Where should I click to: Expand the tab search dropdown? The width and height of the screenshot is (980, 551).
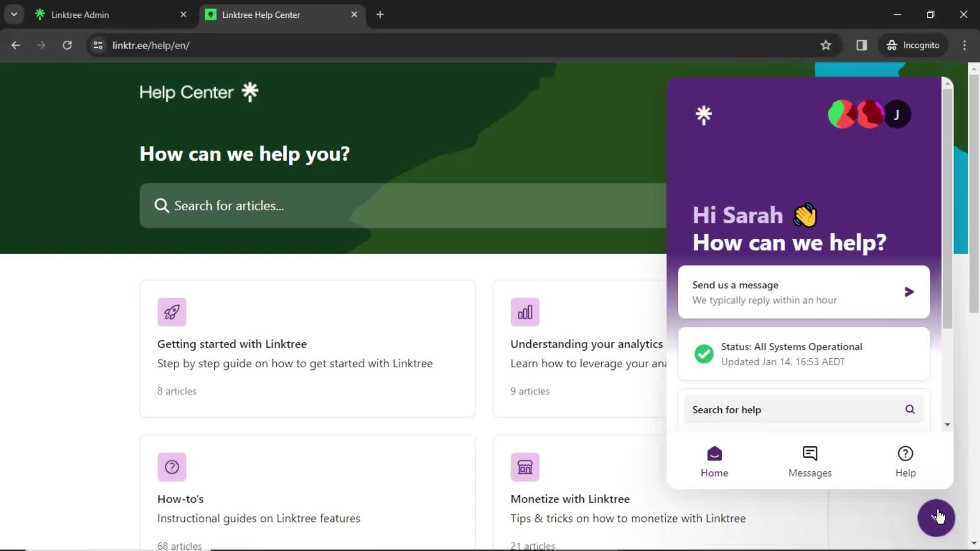tap(14, 15)
